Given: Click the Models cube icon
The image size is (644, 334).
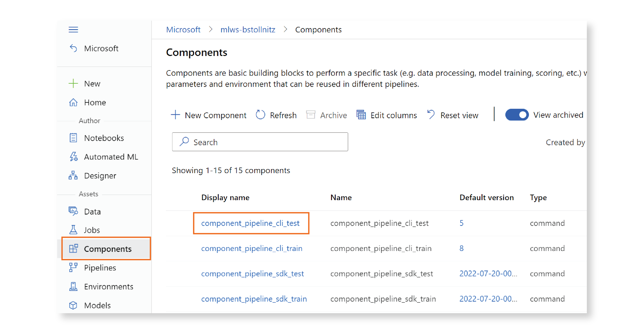Looking at the screenshot, I should pos(73,305).
